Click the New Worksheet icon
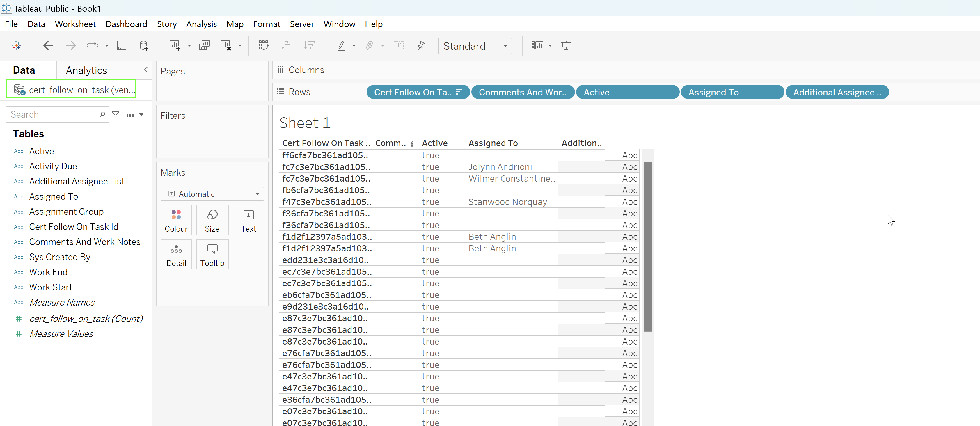 point(175,46)
